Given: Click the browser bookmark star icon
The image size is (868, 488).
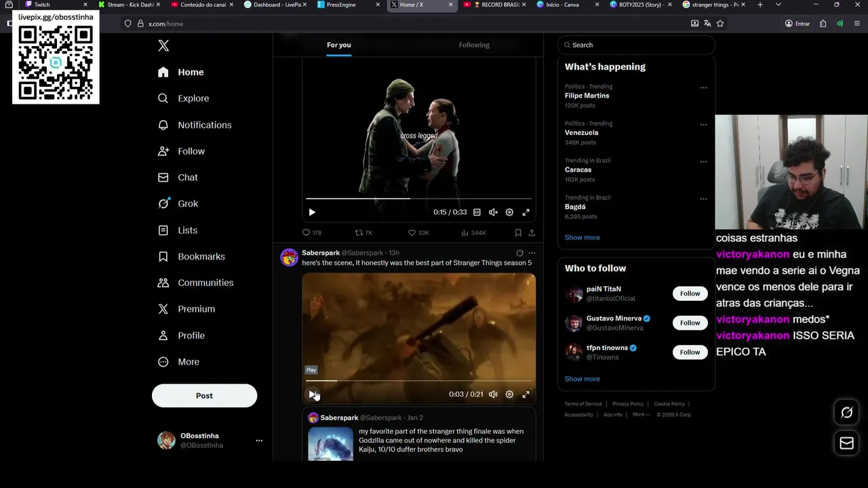Looking at the screenshot, I should tap(720, 24).
